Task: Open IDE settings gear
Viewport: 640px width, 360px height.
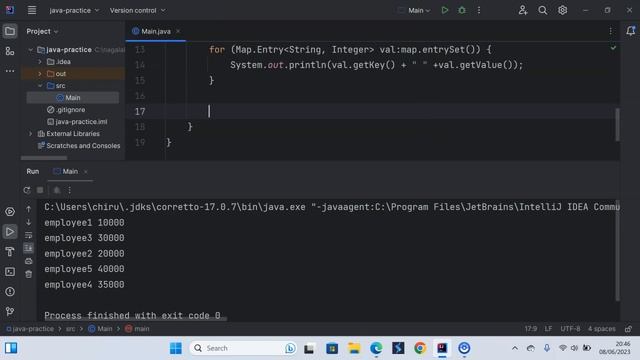Action: [x=562, y=10]
